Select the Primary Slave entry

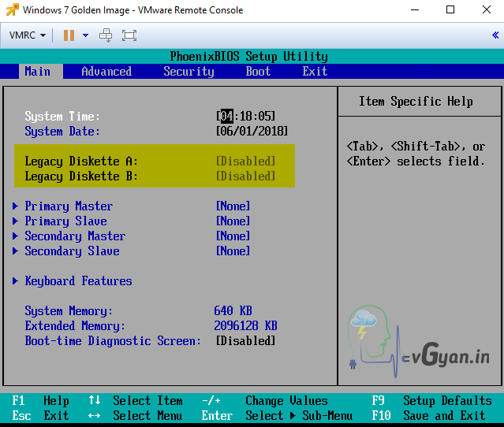[66, 221]
